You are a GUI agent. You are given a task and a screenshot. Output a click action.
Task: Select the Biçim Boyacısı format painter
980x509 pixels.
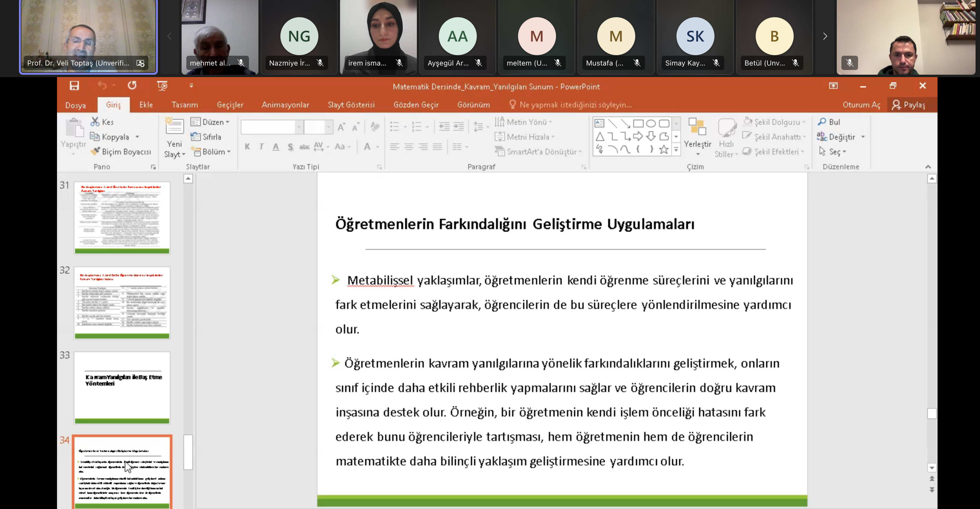tap(121, 152)
